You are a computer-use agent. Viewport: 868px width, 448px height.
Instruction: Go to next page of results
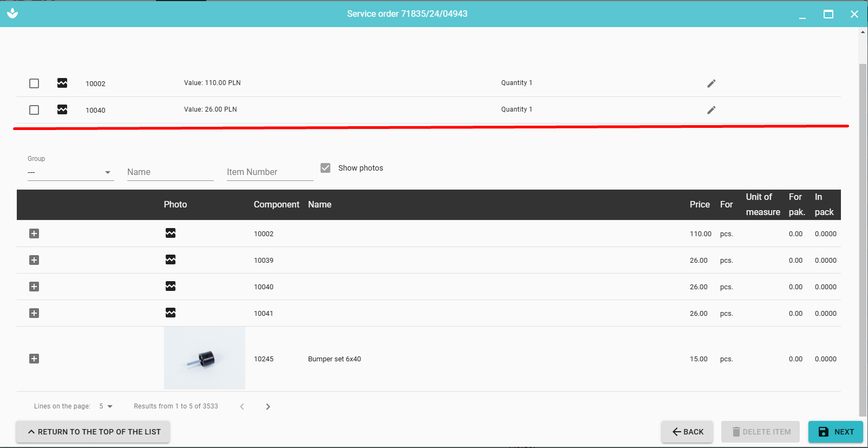268,407
